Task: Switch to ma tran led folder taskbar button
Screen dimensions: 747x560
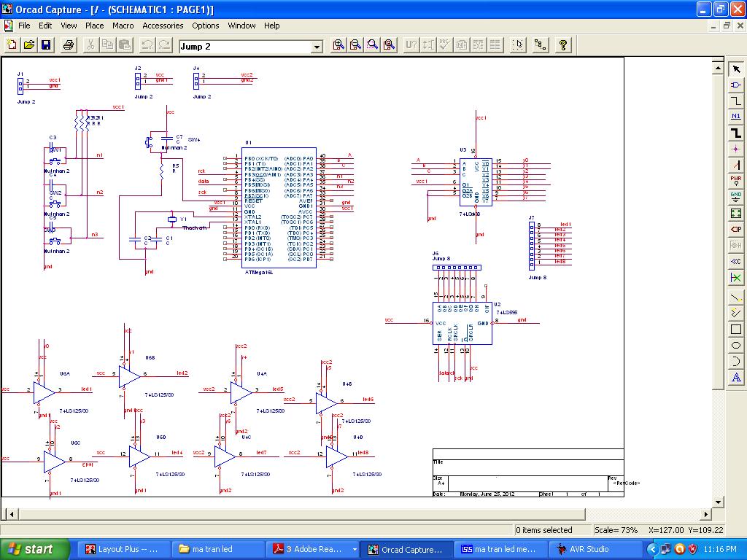Action: [217, 549]
